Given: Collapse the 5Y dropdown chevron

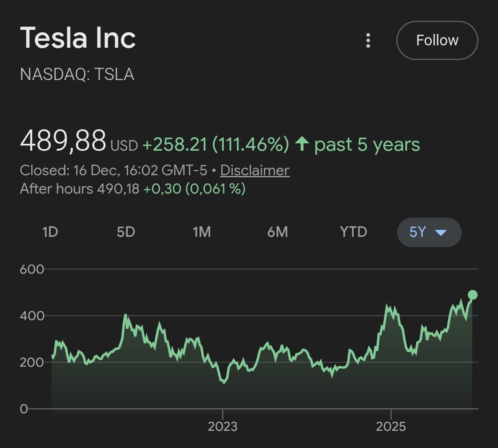Looking at the screenshot, I should coord(441,233).
